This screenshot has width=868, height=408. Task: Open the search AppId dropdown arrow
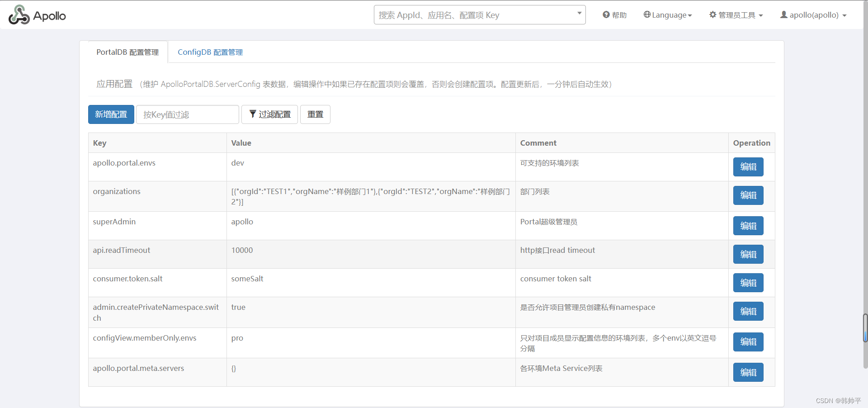[x=579, y=13]
